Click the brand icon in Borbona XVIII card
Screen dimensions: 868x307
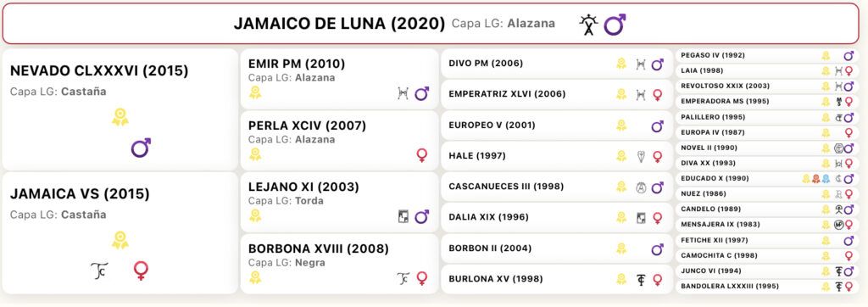403,278
